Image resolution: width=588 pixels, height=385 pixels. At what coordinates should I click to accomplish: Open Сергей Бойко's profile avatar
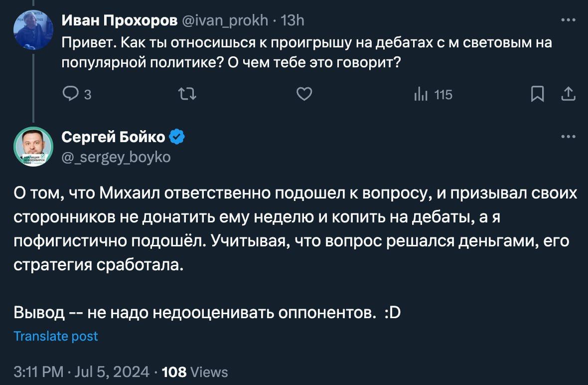33,147
